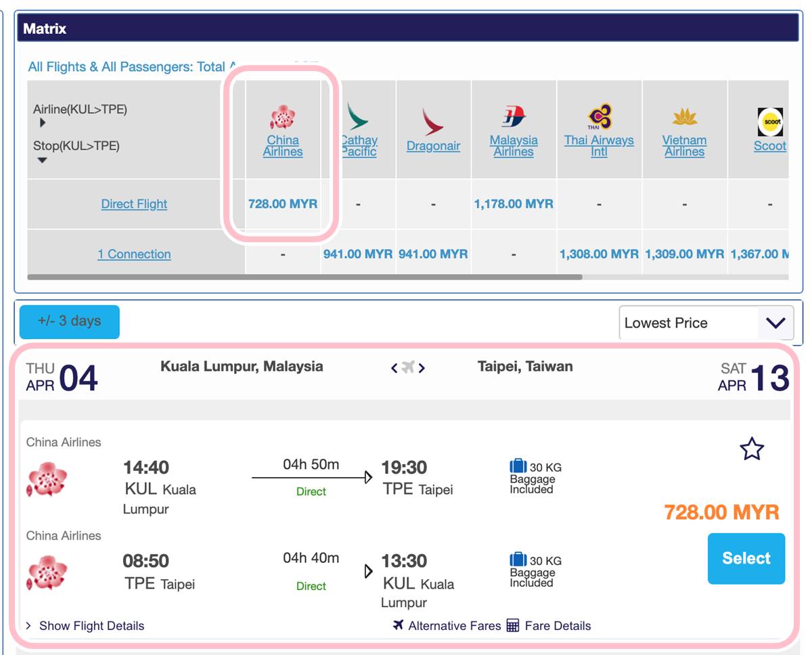
Task: Click the matrix horizontal scrollbar
Action: 304,277
